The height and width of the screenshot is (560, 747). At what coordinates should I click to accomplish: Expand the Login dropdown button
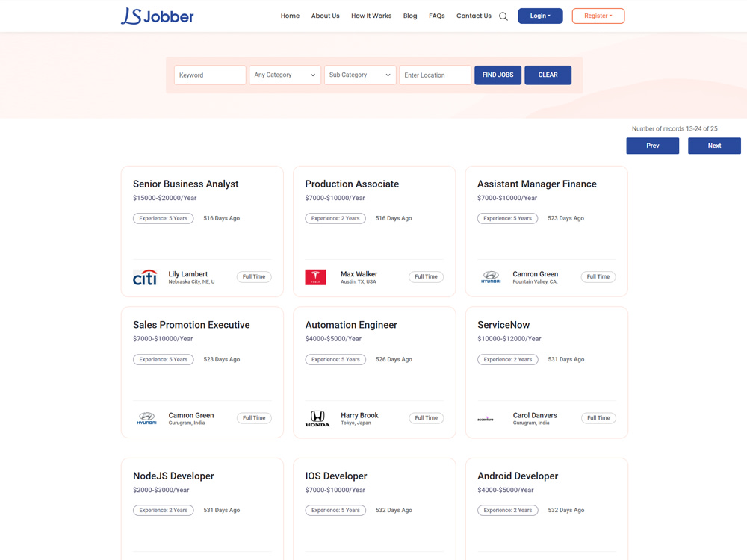tap(540, 16)
